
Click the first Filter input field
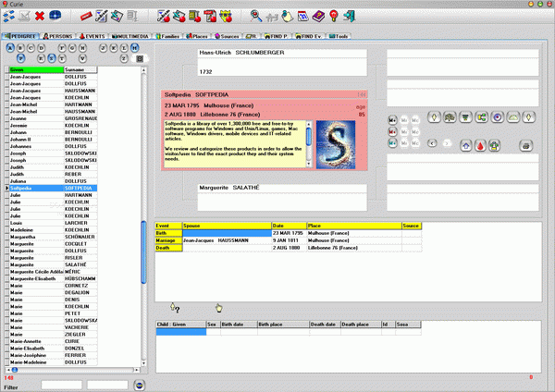point(61,385)
